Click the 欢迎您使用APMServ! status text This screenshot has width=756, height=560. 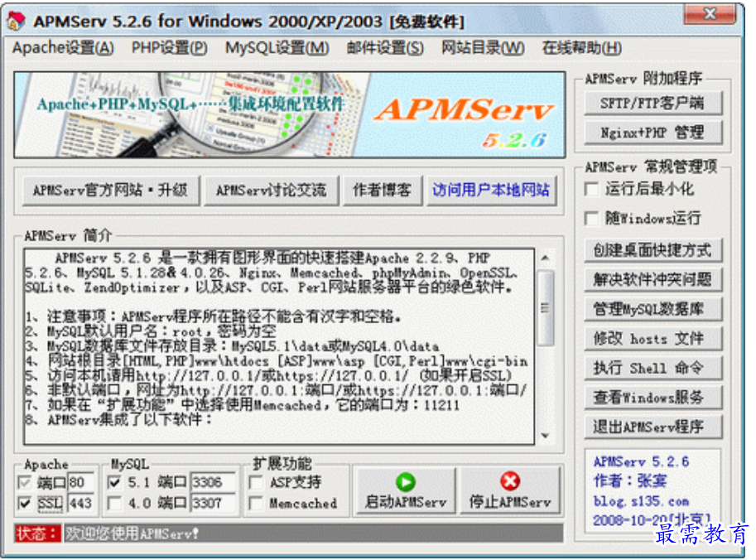(x=132, y=533)
